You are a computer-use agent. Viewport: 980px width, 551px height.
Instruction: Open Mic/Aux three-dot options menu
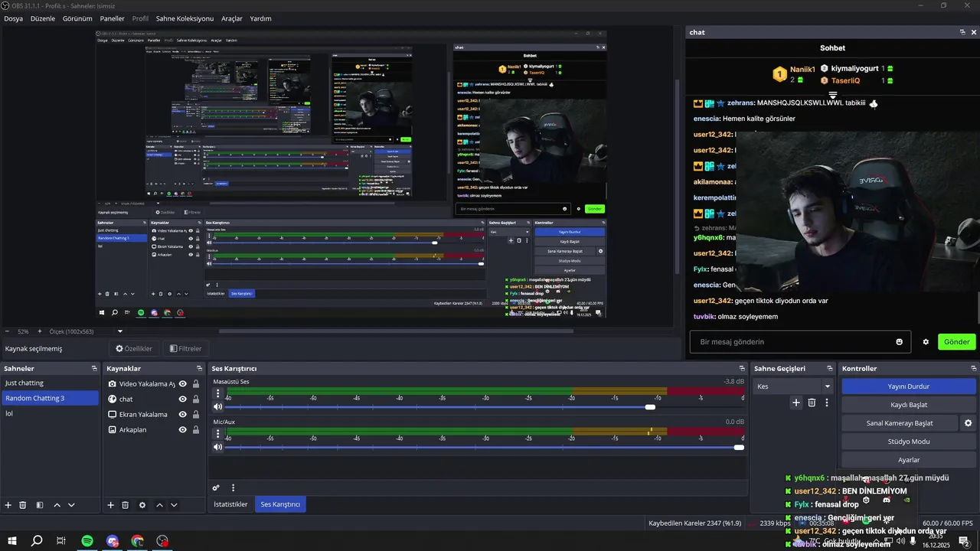click(x=217, y=434)
